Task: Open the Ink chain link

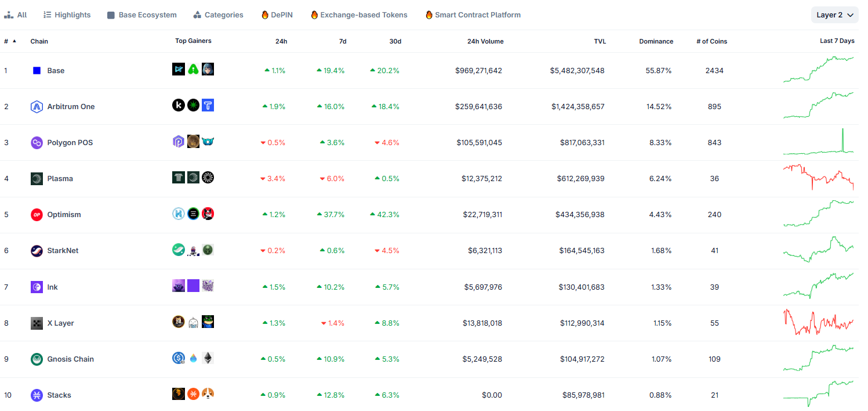Action: (x=52, y=287)
